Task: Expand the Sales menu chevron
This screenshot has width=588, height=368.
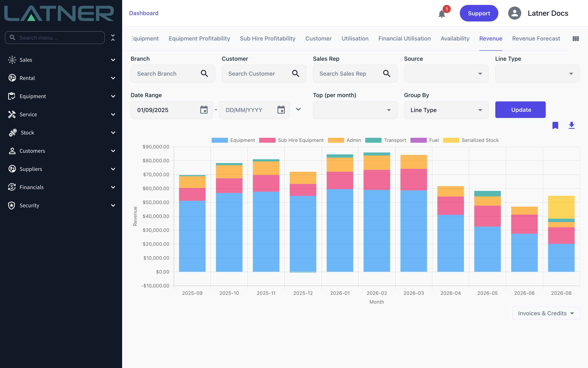Action: tap(113, 60)
